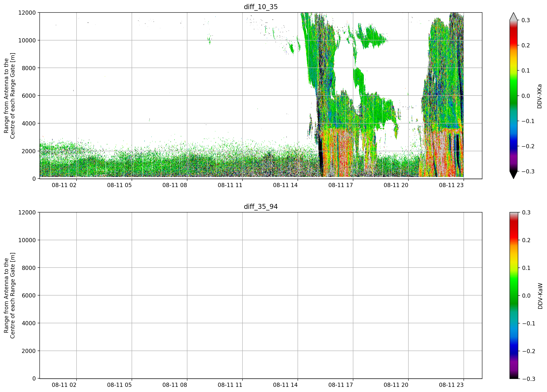Click the −0.3 tick on the DDV-XKa colorbar
Viewport: 547px width, 392px height.
tap(528, 171)
